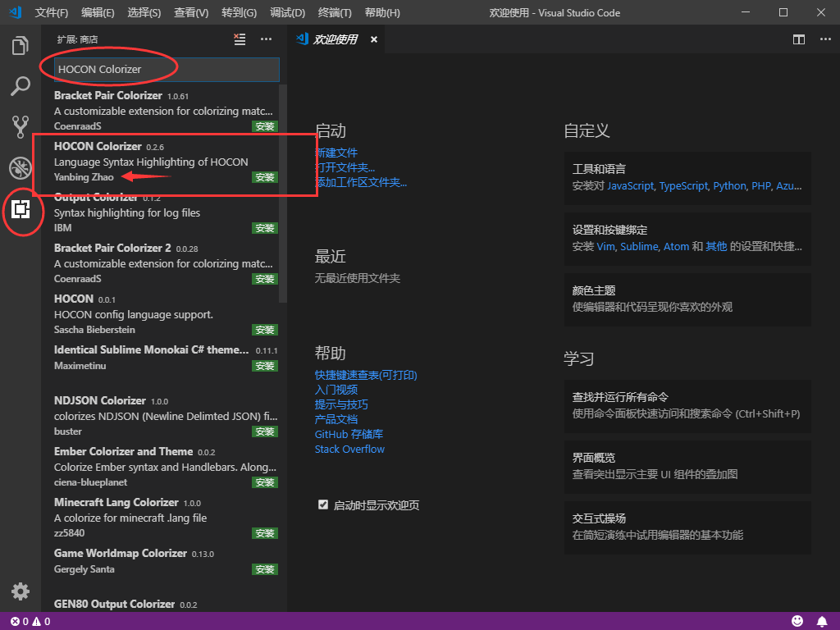Open the 界面概览 card
840x630 pixels.
point(687,467)
